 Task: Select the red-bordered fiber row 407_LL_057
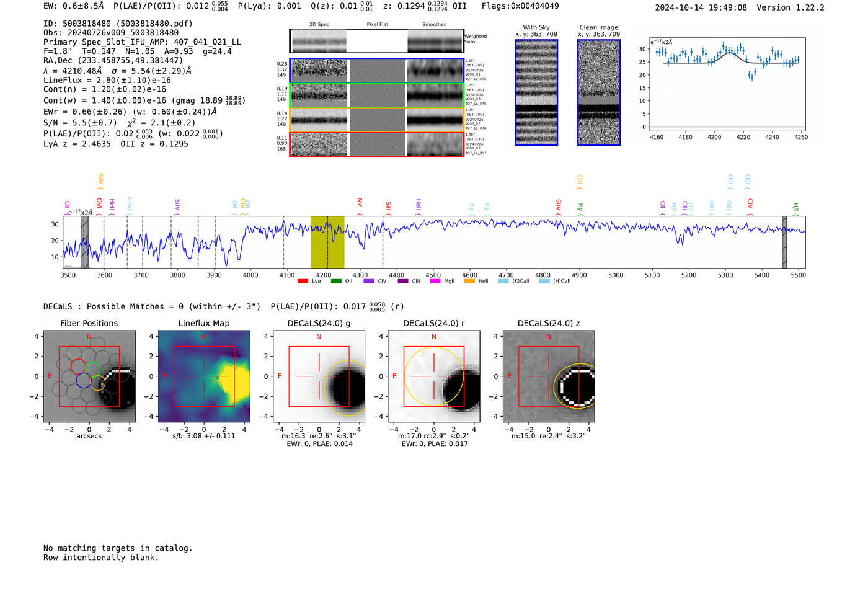(376, 144)
